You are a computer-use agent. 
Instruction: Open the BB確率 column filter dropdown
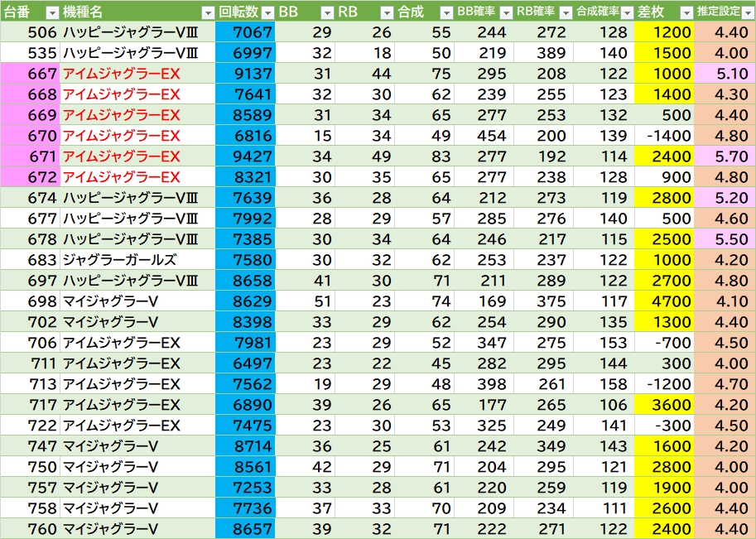click(506, 12)
